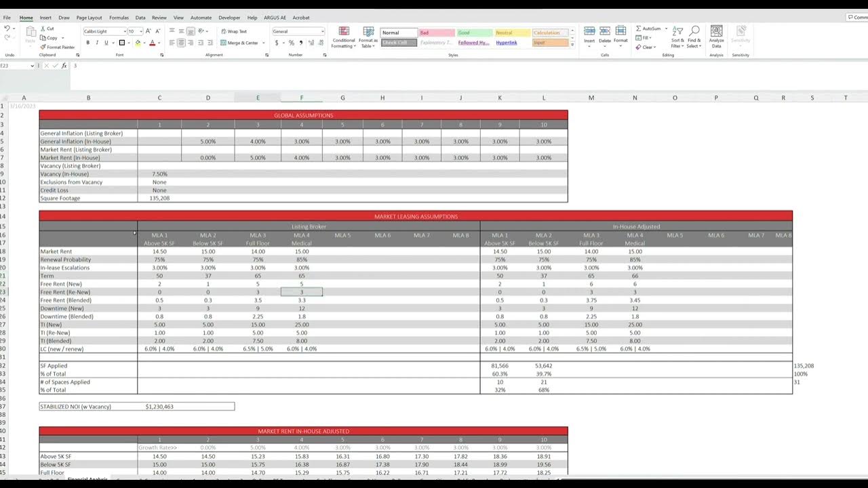Select the Format Painter tool
Screen dimensions: 868x488
[x=58, y=47]
